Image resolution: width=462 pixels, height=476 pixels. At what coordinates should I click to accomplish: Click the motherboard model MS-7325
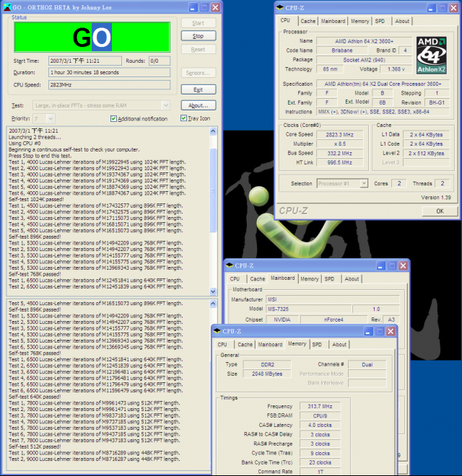(308, 309)
